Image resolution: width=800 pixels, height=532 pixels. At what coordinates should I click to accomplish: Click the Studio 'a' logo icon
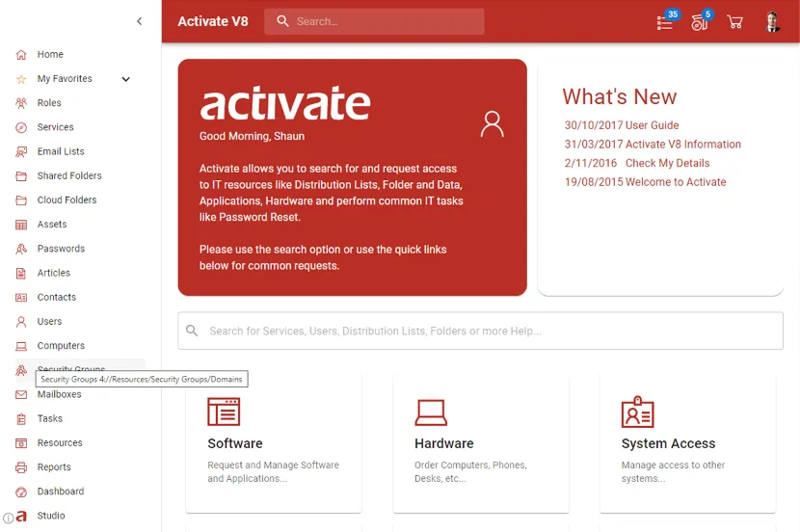(21, 517)
